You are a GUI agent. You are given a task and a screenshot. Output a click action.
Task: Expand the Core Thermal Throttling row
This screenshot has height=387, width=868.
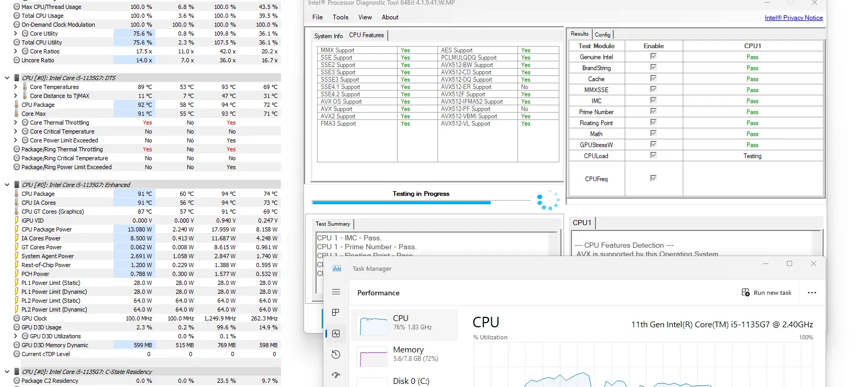pos(16,123)
